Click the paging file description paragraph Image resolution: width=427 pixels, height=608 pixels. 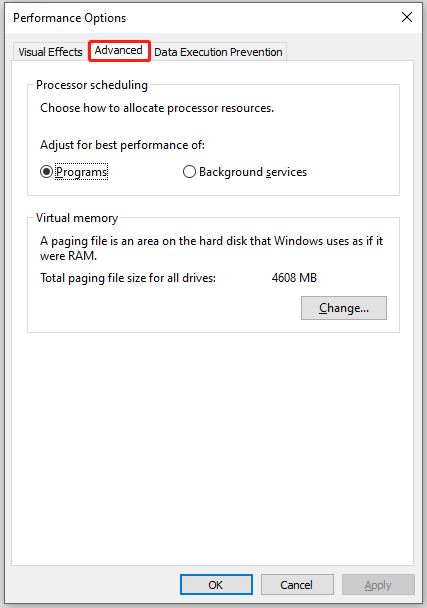(x=211, y=248)
